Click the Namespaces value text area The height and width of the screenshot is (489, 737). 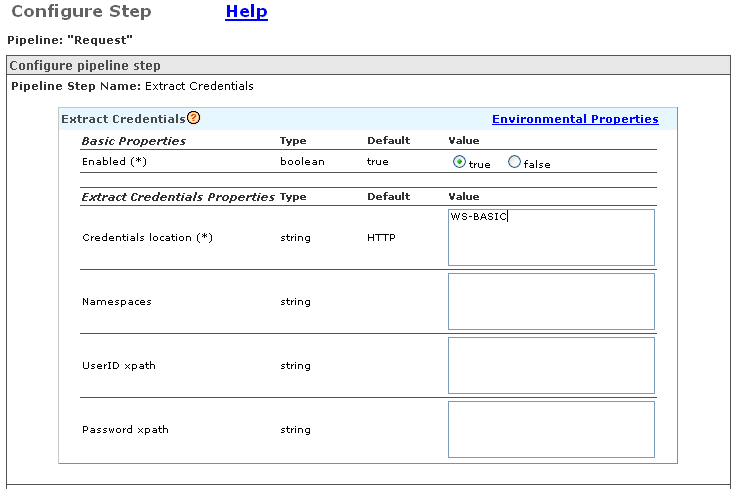coord(551,301)
